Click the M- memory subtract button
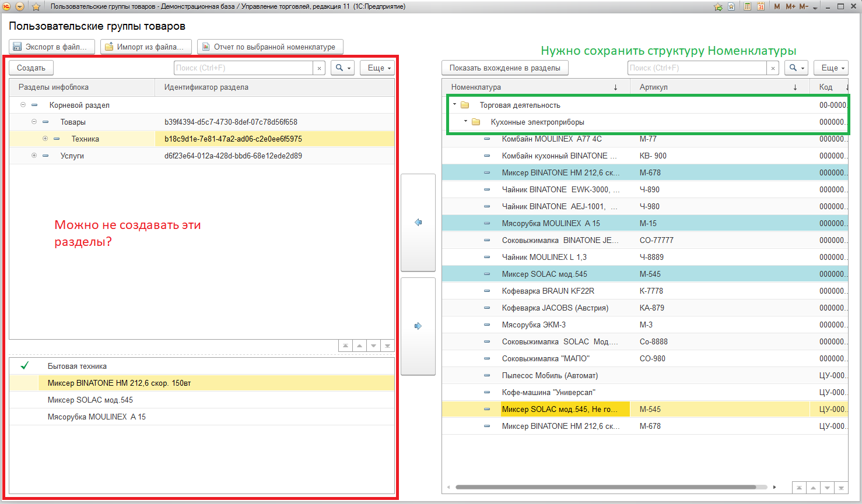Viewport: 862px width, 504px height. click(804, 6)
